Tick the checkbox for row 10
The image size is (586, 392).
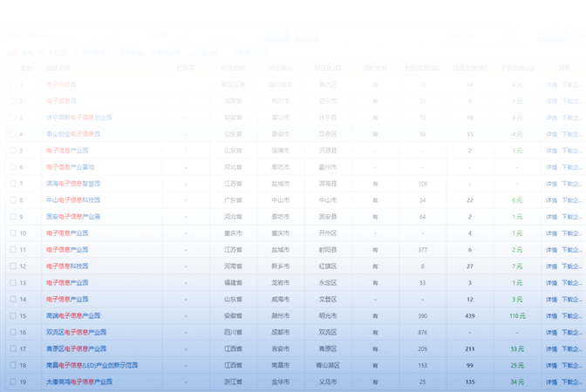(x=13, y=233)
